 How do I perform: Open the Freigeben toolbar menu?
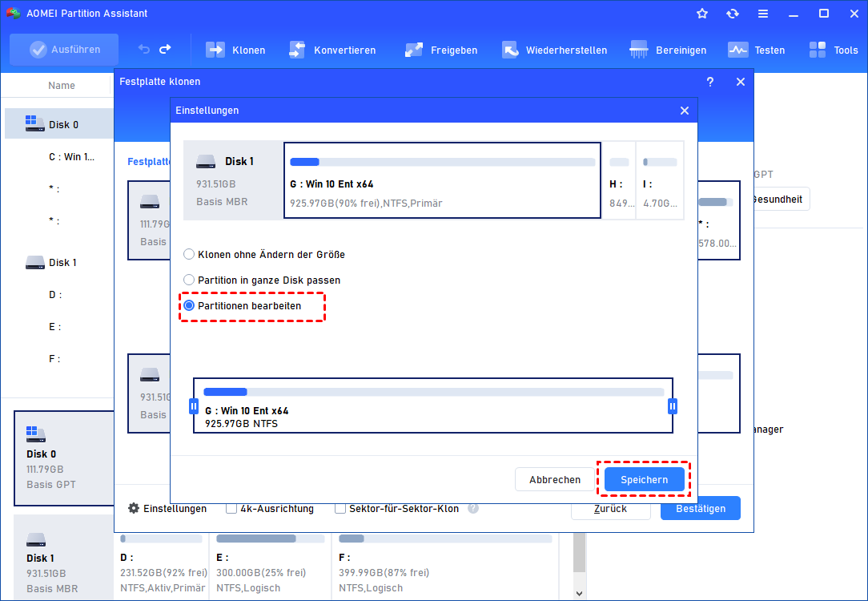[x=440, y=50]
